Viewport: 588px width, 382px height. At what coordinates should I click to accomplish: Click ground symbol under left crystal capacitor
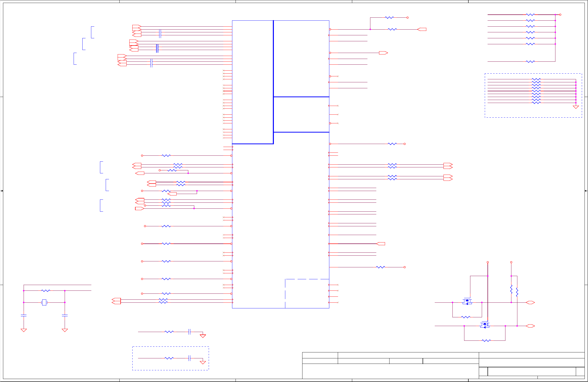(24, 330)
